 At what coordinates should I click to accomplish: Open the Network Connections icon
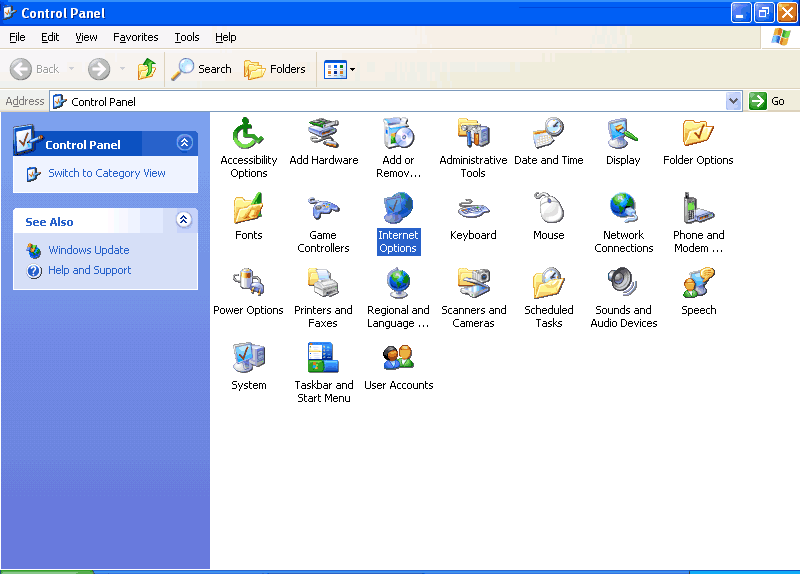click(x=623, y=209)
